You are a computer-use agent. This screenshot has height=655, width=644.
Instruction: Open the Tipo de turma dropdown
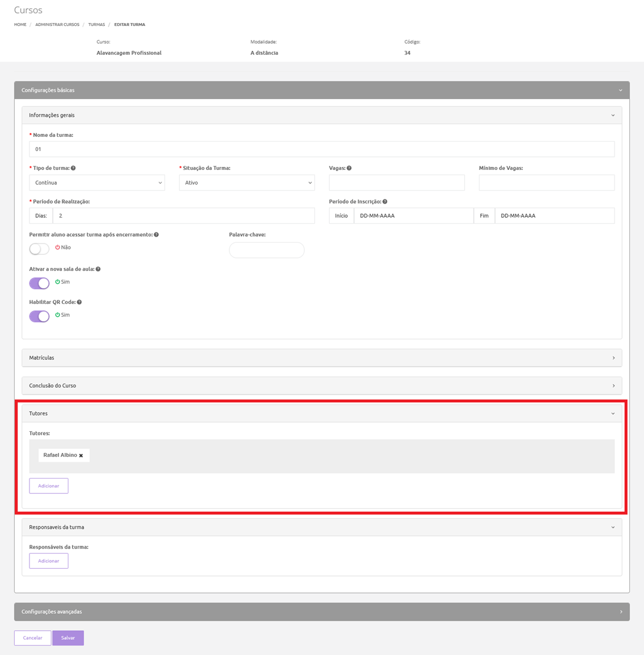(x=97, y=183)
